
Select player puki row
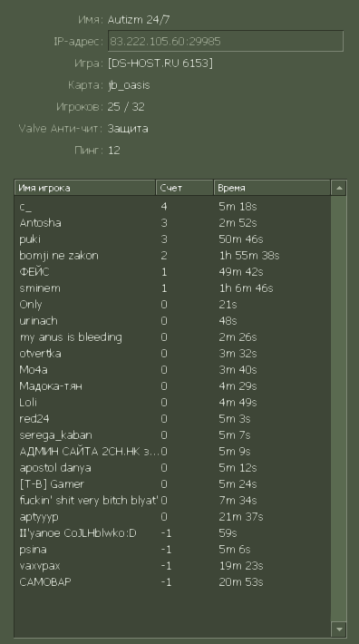tap(173, 239)
